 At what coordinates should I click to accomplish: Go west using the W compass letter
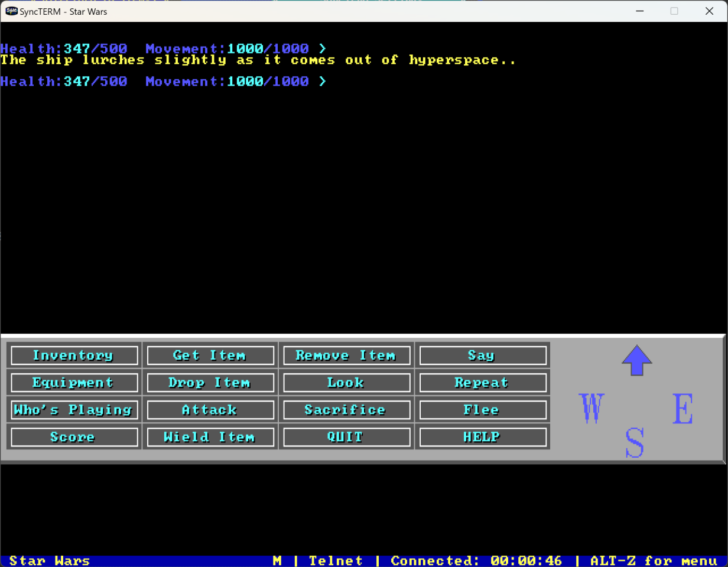pyautogui.click(x=591, y=408)
